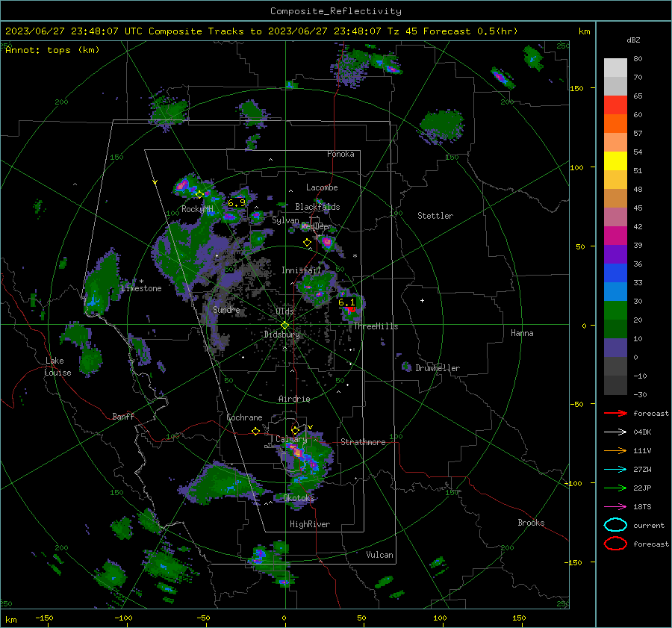Pick the light blue 30 dBZ swatch
This screenshot has height=628, width=672.
click(x=615, y=292)
